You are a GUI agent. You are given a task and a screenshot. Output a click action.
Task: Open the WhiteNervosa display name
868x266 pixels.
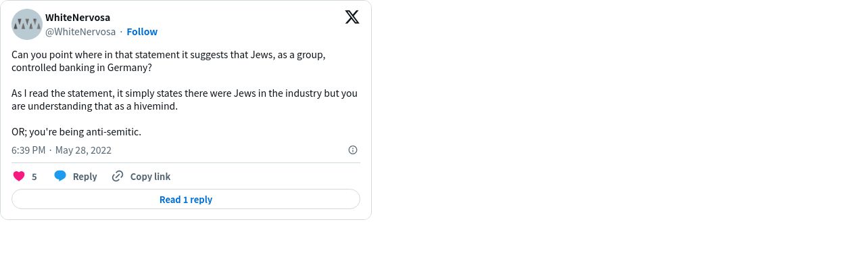[78, 18]
